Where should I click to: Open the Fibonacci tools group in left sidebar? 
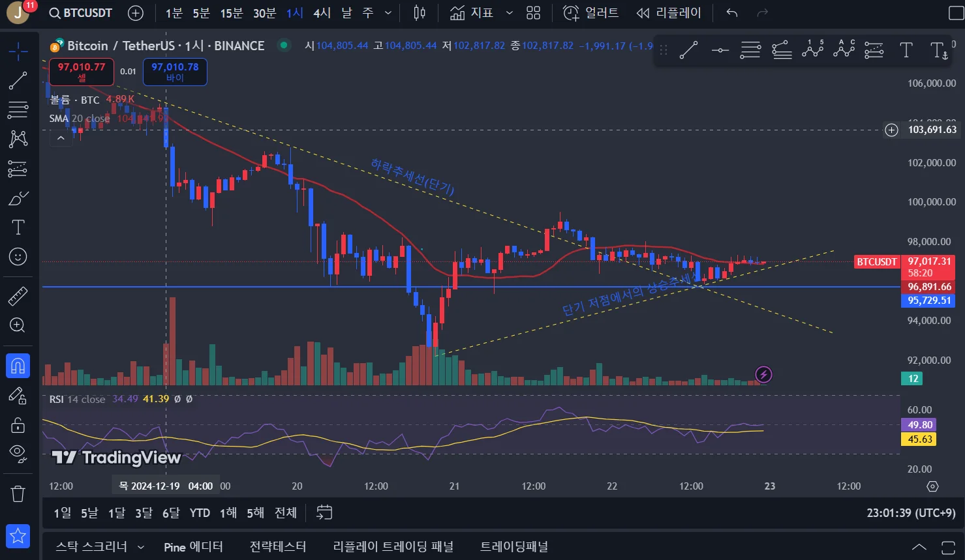(x=18, y=110)
